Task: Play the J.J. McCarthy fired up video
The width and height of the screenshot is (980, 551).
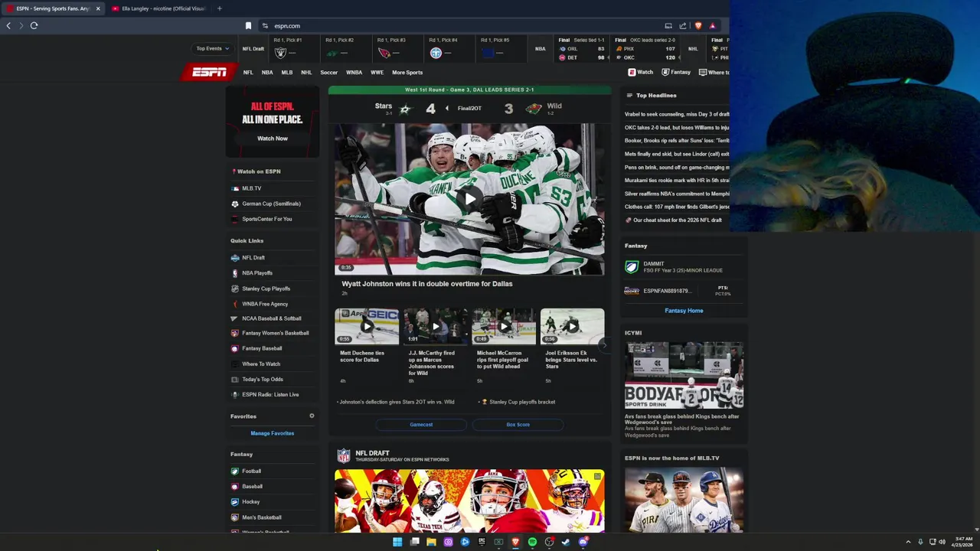Action: coord(436,327)
